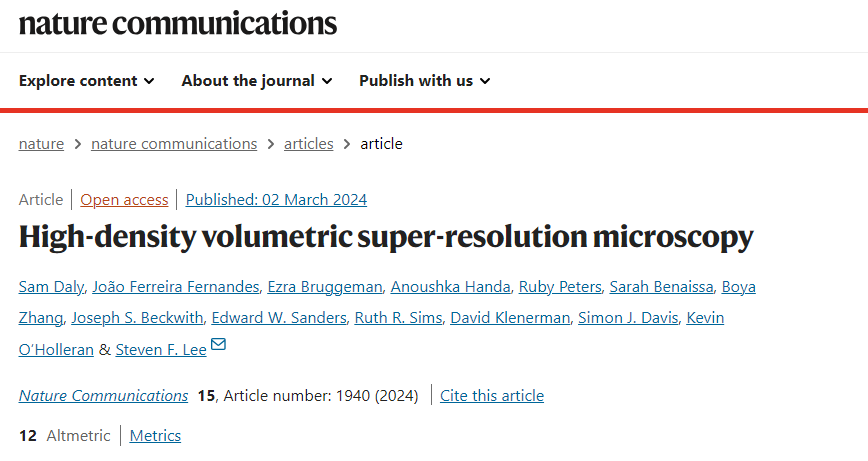Open the About the journal menu

coord(257,81)
